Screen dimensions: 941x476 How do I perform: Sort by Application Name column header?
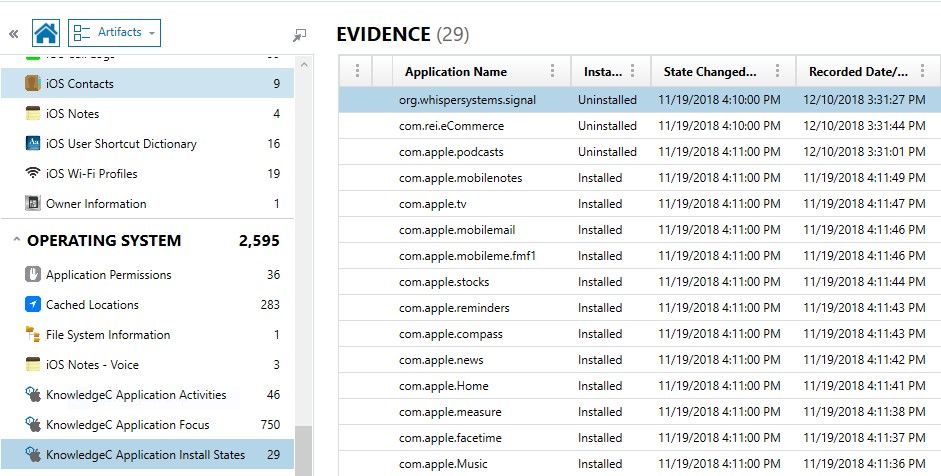[455, 72]
